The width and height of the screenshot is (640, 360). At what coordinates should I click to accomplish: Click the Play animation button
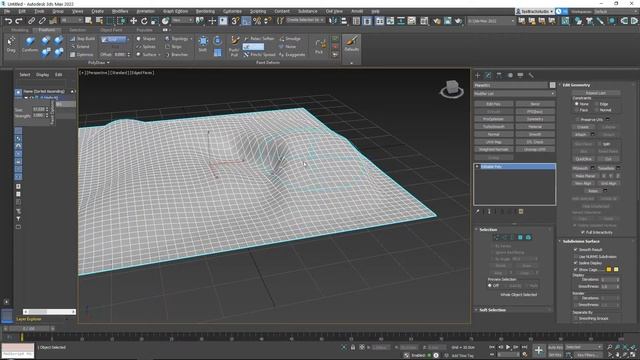[x=508, y=347]
